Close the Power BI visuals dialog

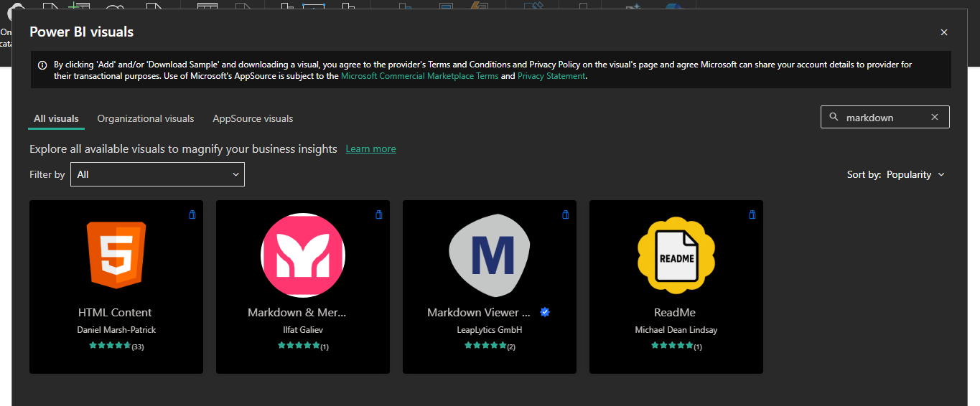pos(944,32)
